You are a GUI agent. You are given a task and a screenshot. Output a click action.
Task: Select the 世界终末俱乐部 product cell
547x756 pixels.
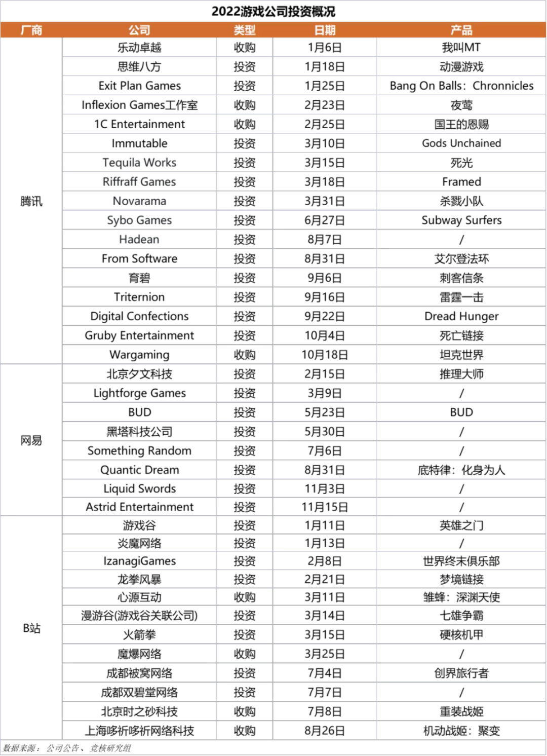pyautogui.click(x=461, y=561)
